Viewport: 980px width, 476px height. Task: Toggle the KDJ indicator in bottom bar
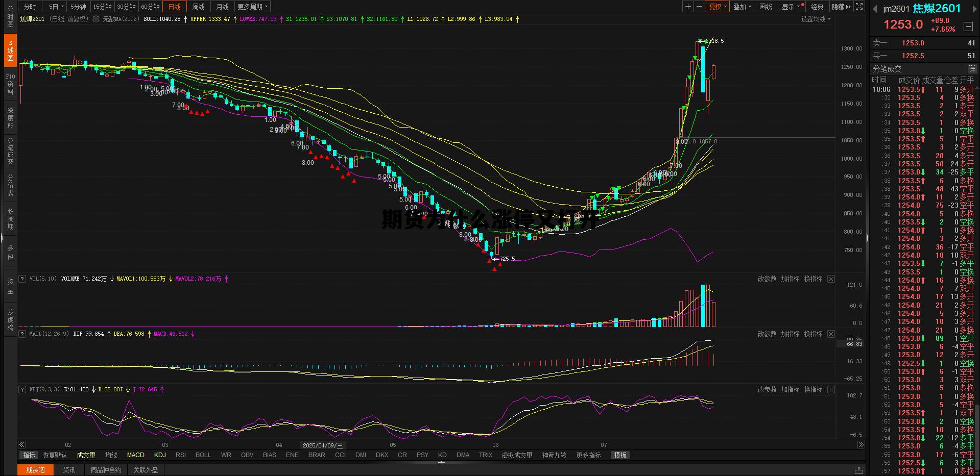pyautogui.click(x=160, y=455)
